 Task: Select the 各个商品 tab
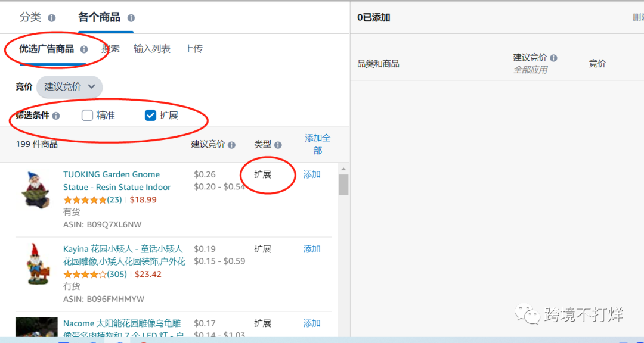tap(100, 18)
